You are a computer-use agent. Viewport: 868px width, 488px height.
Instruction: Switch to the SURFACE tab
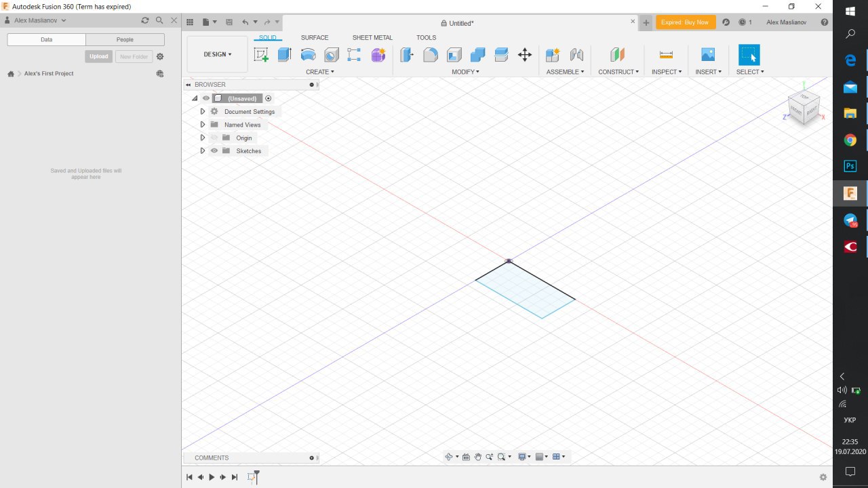tap(315, 38)
